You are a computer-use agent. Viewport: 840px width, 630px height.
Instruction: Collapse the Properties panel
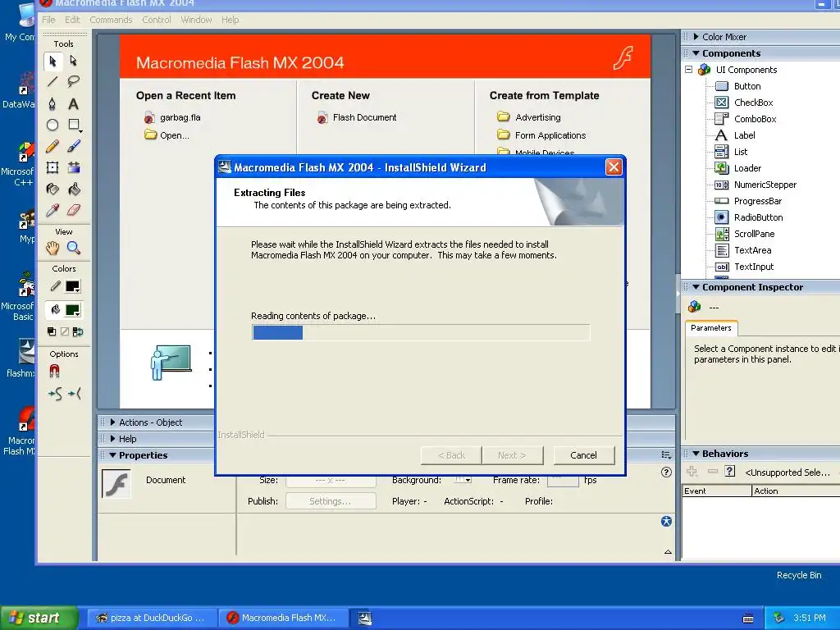point(113,455)
